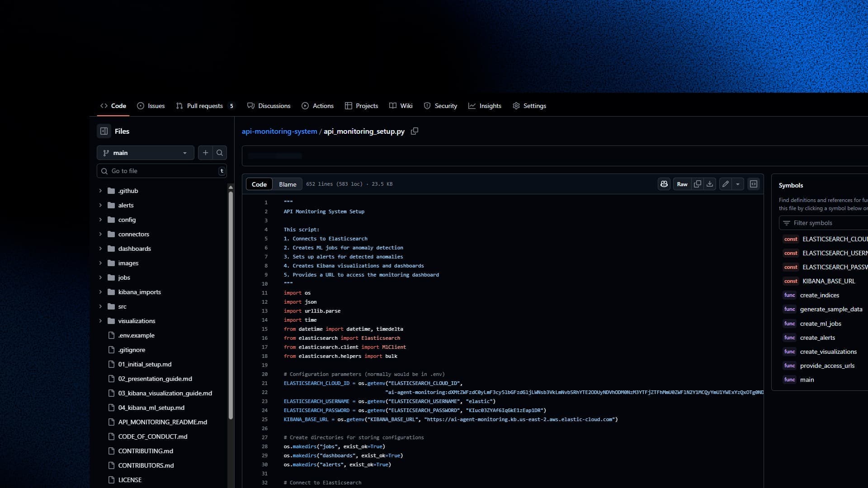Switch to the Blame view
This screenshot has height=488, width=868.
(x=288, y=184)
